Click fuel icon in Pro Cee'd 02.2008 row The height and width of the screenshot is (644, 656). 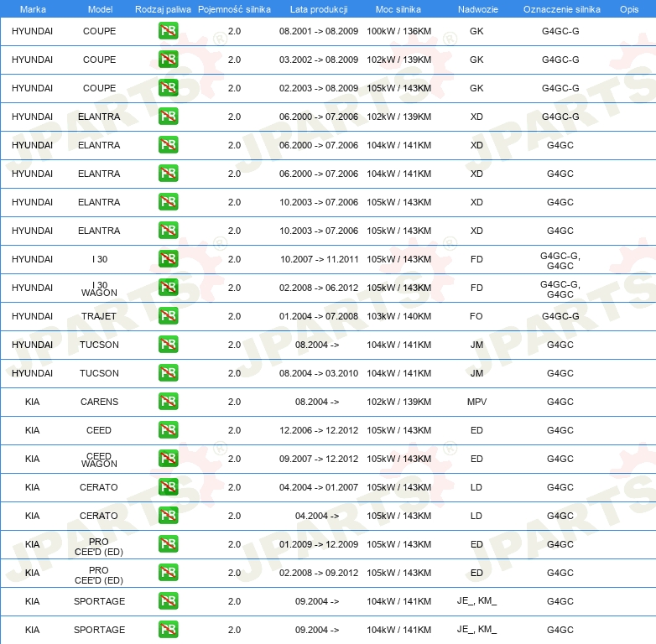coord(168,573)
